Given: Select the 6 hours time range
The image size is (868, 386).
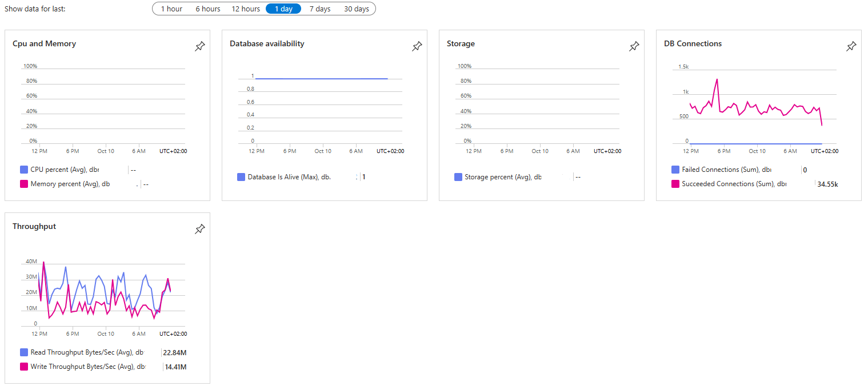Looking at the screenshot, I should (208, 9).
